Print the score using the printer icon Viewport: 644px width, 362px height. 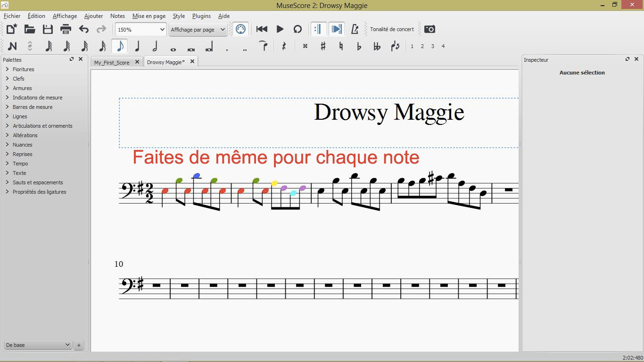(x=66, y=29)
